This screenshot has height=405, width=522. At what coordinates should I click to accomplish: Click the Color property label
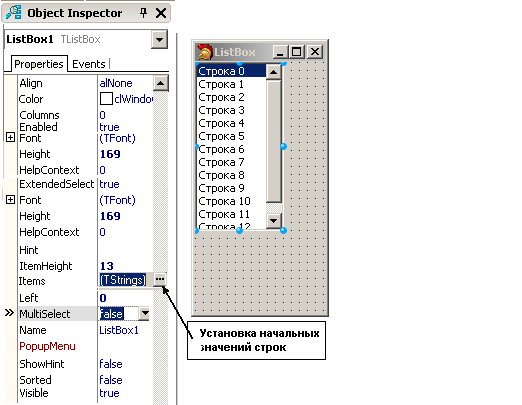(x=31, y=99)
